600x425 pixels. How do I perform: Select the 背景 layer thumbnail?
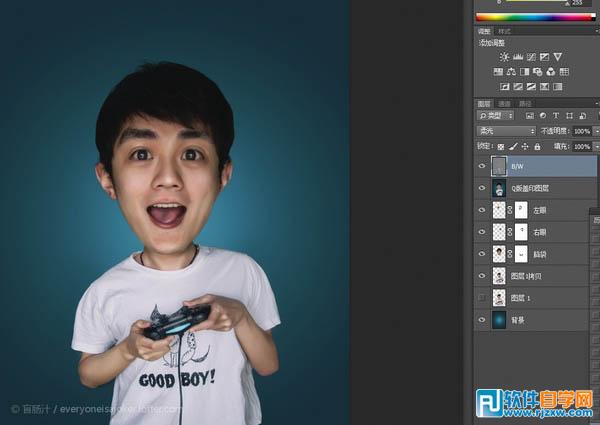(x=499, y=320)
